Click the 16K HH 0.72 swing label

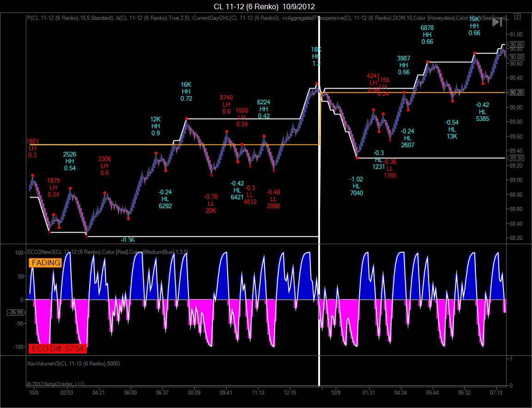click(186, 91)
